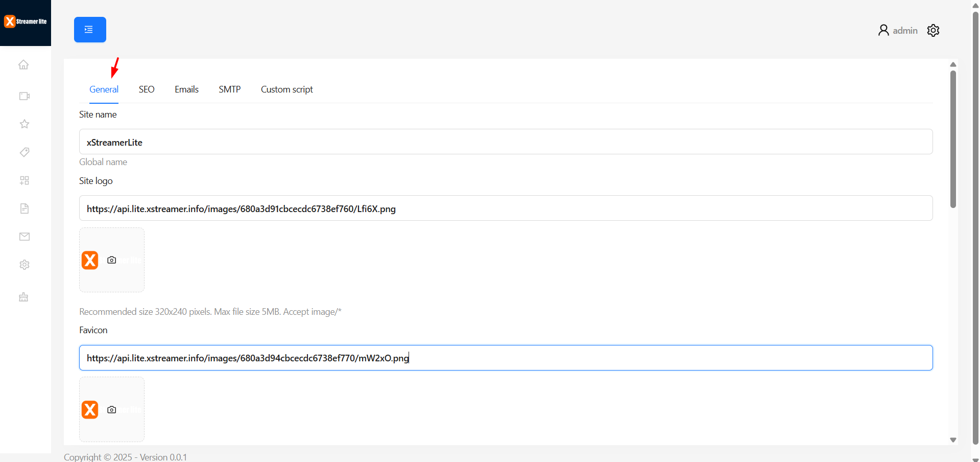Viewport: 980px width, 462px height.
Task: Click the settings panel scrollbar thumb
Action: coord(953,139)
